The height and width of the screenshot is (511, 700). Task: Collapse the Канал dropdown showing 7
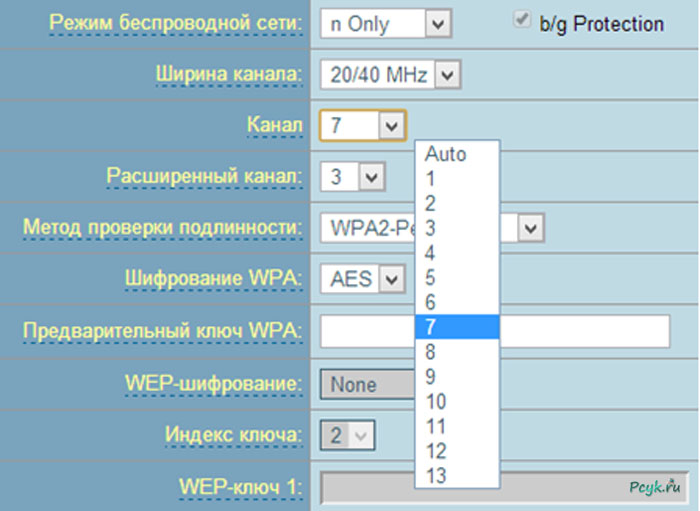point(363,125)
